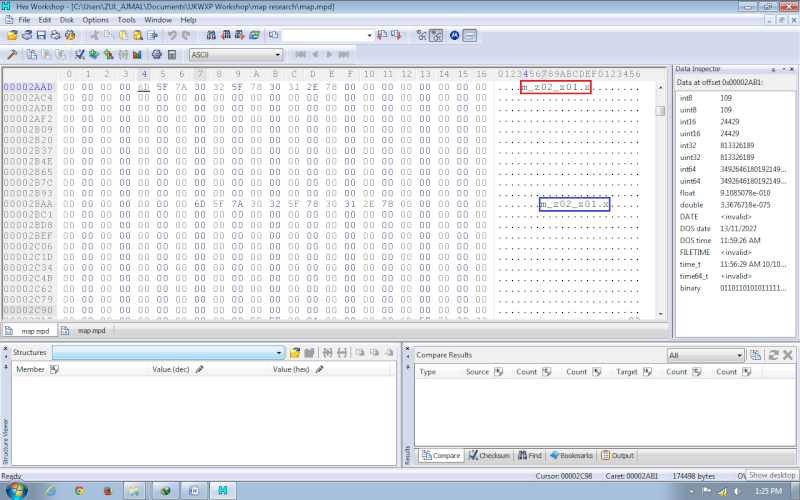Click the Copy toolbar icon
800x500 pixels.
tap(109, 35)
